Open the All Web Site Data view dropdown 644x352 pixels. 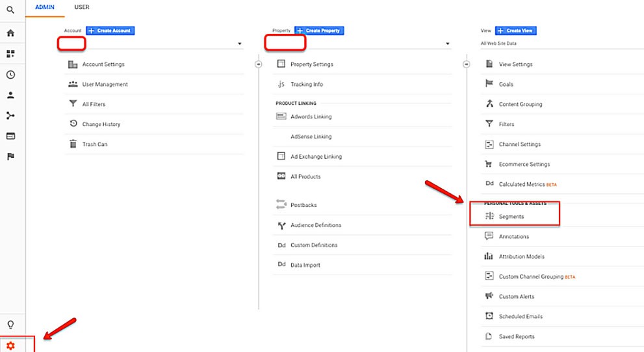(562, 43)
